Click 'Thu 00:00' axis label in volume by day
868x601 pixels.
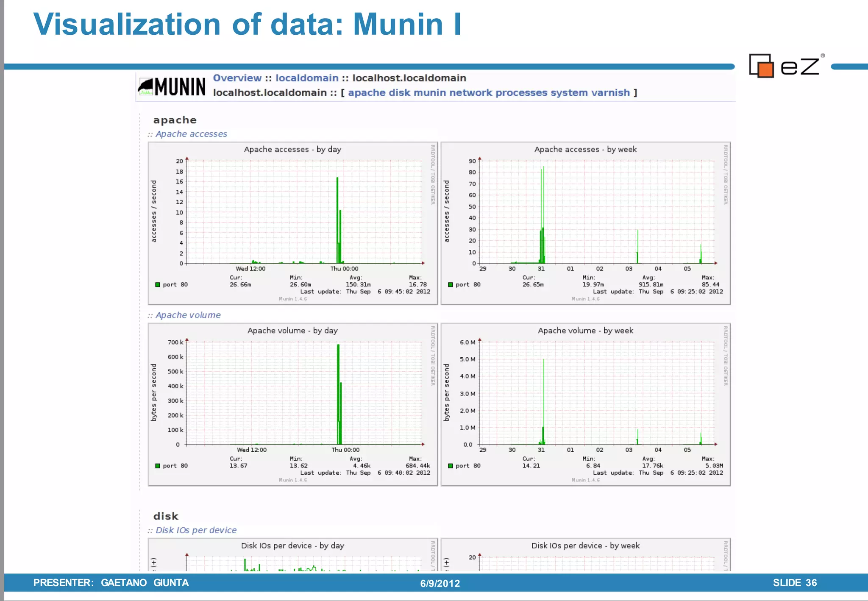coord(345,450)
